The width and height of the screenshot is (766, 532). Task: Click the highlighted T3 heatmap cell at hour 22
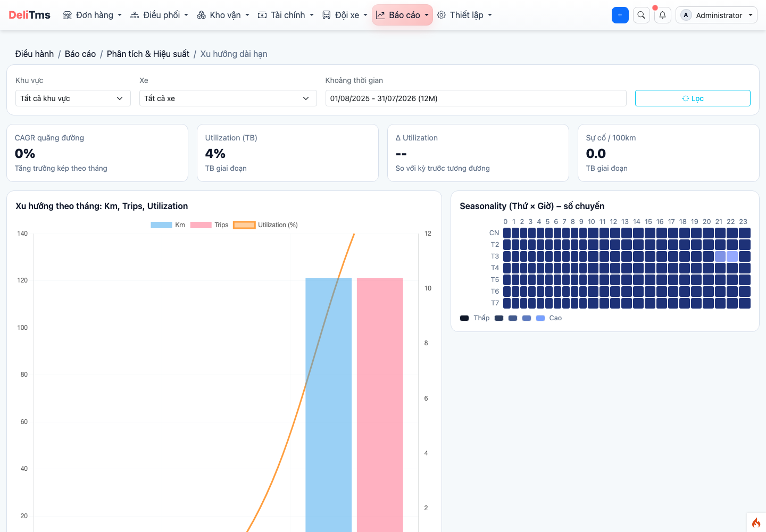pyautogui.click(x=732, y=256)
